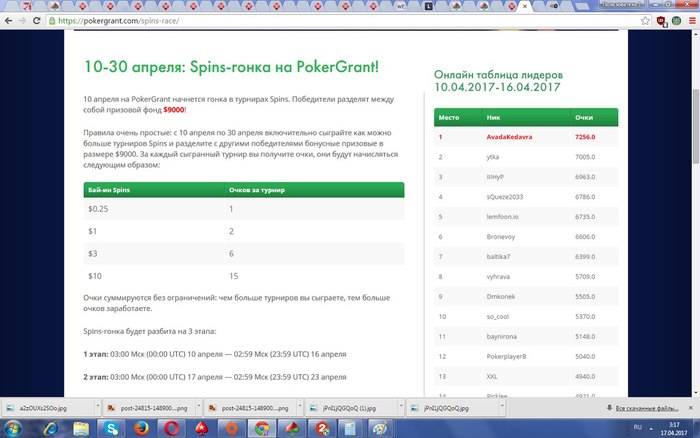Screen dimensions: 700x438
Task: Expand the arrow beside the first post-24815 download
Action: tap(199, 407)
